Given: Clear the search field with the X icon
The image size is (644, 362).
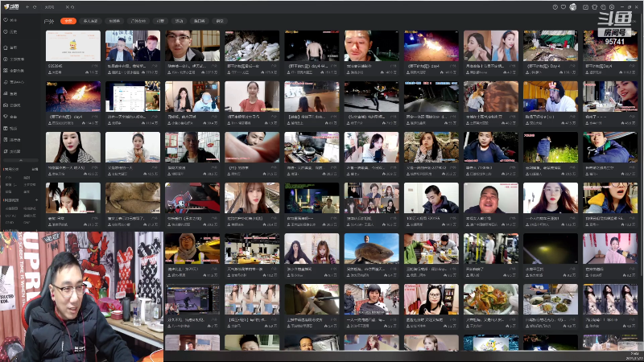Looking at the screenshot, I should coord(68,7).
